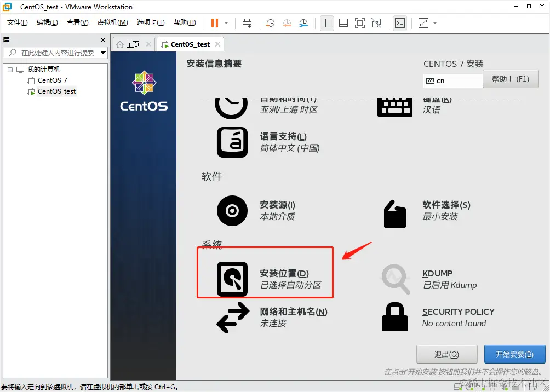This screenshot has height=392, width=550.
Task: Open the 选项卡(T) menu
Action: tap(151, 23)
